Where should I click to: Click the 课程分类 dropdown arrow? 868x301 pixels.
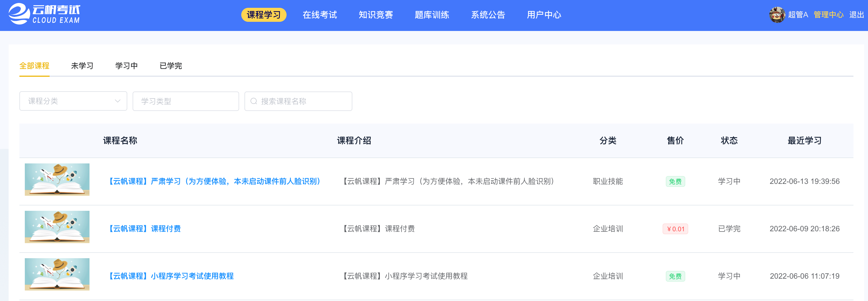(x=118, y=101)
